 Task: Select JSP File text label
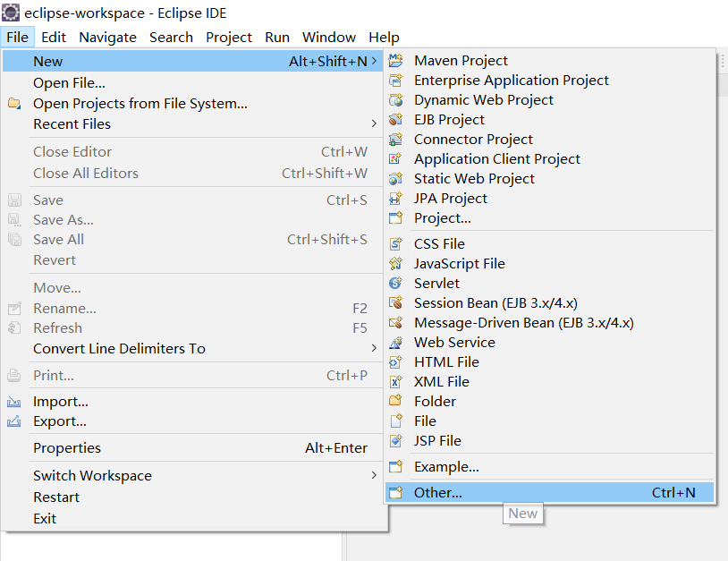437,440
